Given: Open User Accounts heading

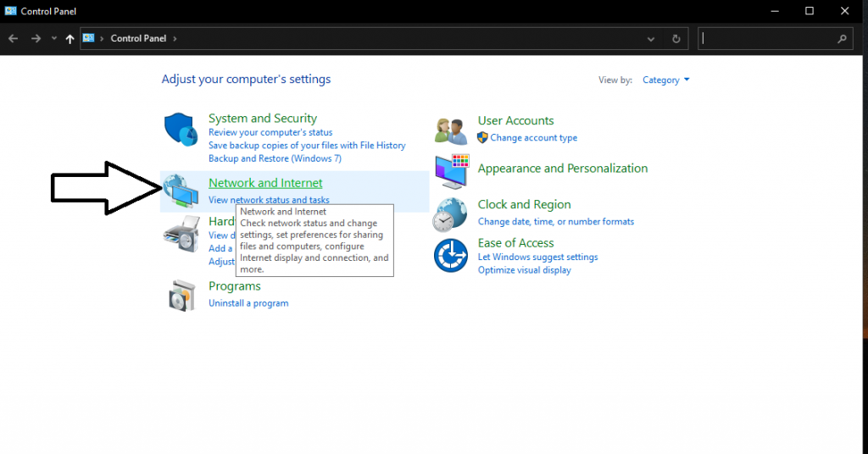Looking at the screenshot, I should click(x=515, y=120).
